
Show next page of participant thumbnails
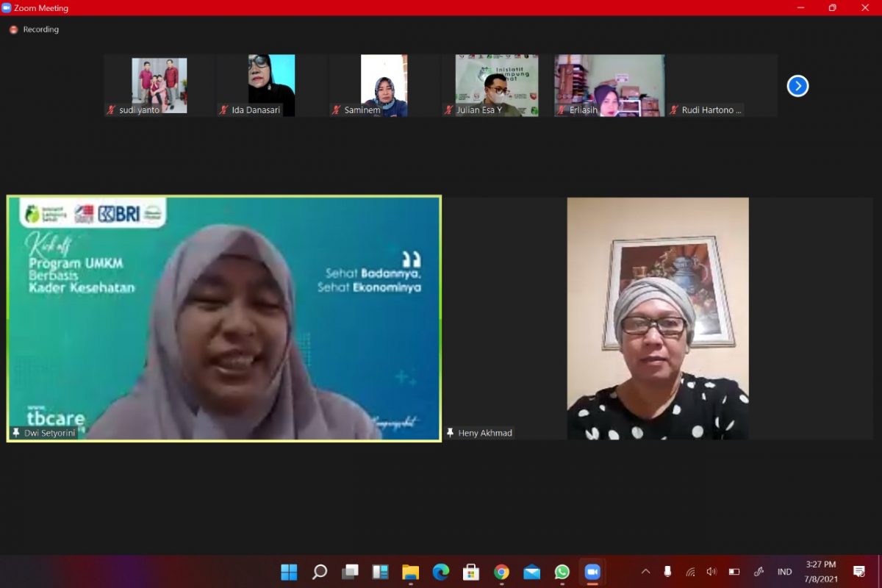[797, 86]
